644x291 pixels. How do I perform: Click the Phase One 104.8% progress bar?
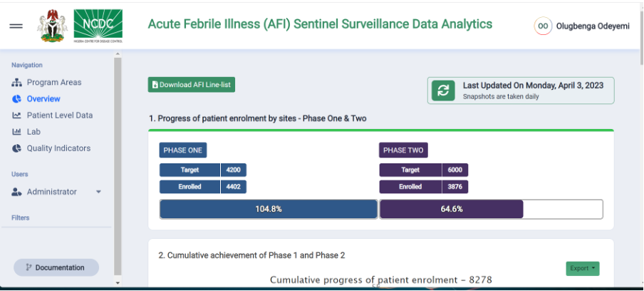(268, 209)
